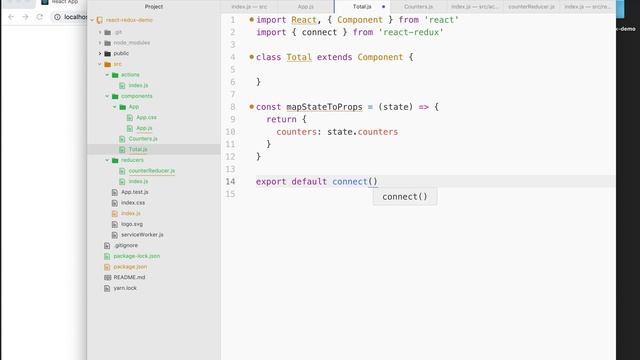Select the connect() autocomplete suggestion
The width and height of the screenshot is (640, 360).
[405, 197]
